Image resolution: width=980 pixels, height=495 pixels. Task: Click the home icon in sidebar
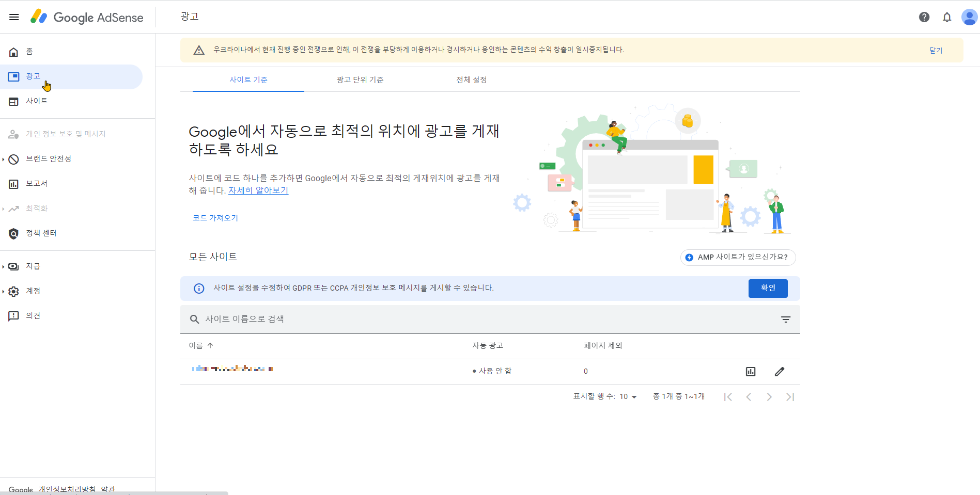coord(14,52)
